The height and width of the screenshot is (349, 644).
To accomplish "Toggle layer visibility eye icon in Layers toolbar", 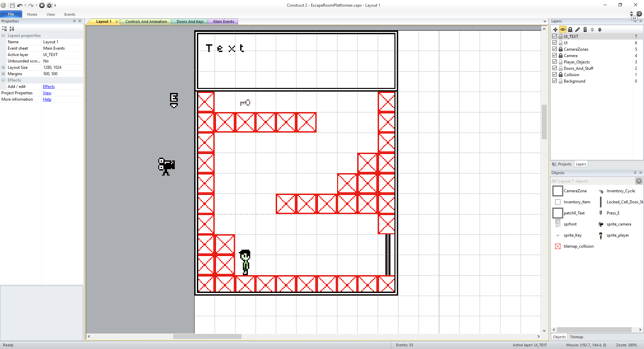I will [x=563, y=30].
